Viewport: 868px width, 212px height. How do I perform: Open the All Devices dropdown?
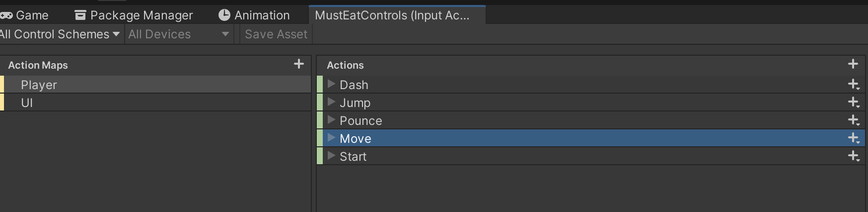click(x=178, y=34)
